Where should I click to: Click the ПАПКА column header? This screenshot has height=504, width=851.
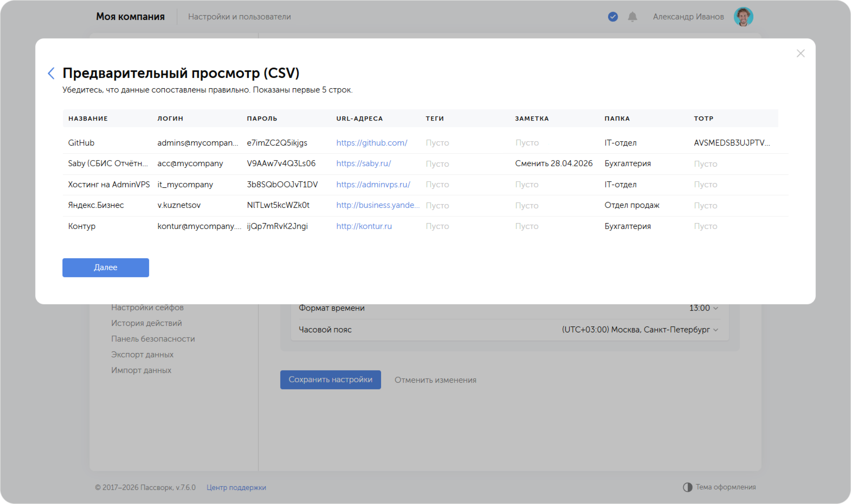coord(617,119)
